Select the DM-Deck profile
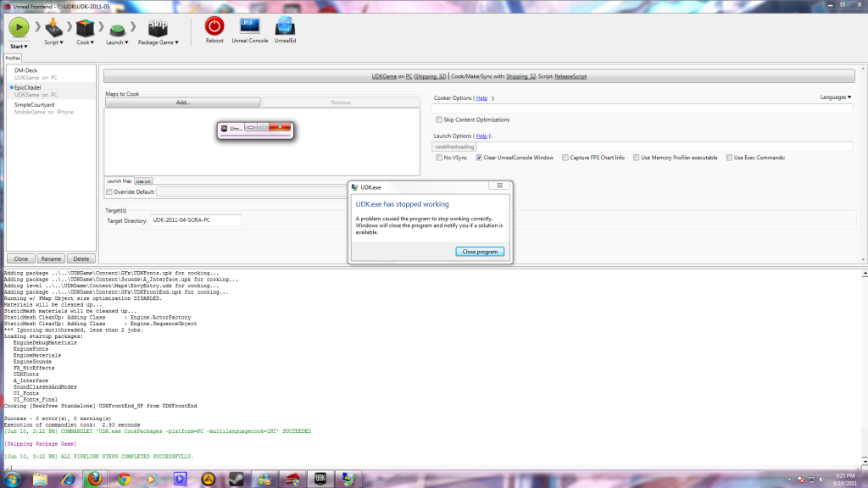The width and height of the screenshot is (868, 488). tap(51, 74)
